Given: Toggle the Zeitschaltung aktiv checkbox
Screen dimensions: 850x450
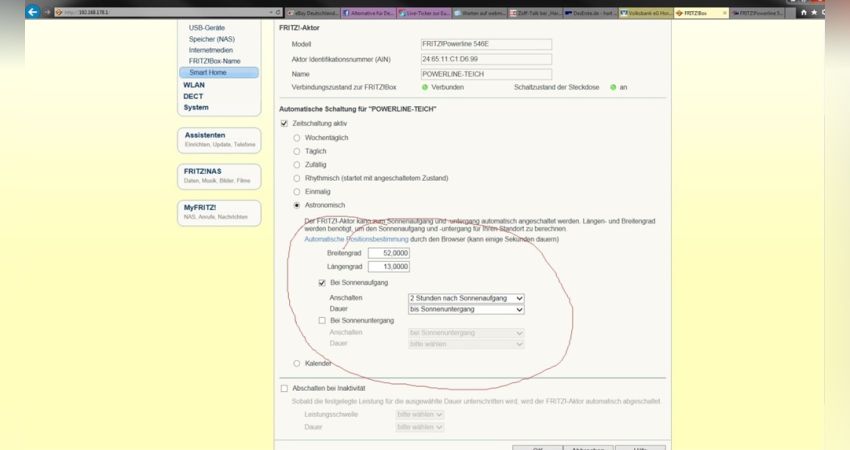Looking at the screenshot, I should pyautogui.click(x=284, y=124).
